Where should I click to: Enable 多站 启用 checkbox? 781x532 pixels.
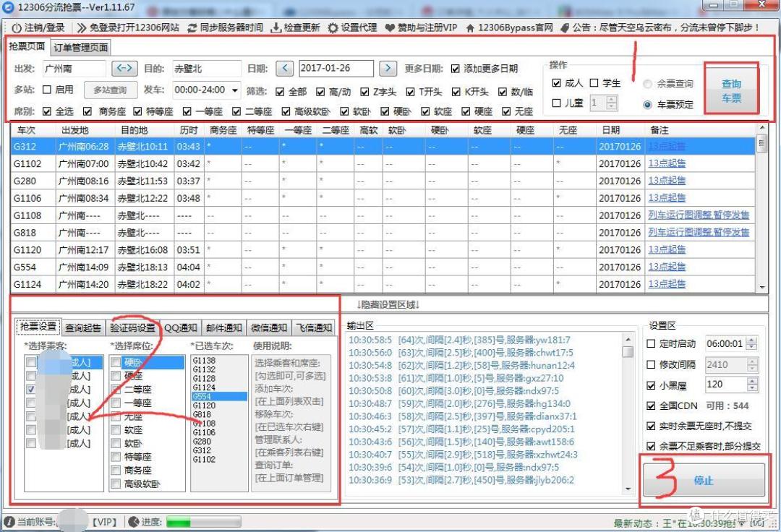(47, 90)
